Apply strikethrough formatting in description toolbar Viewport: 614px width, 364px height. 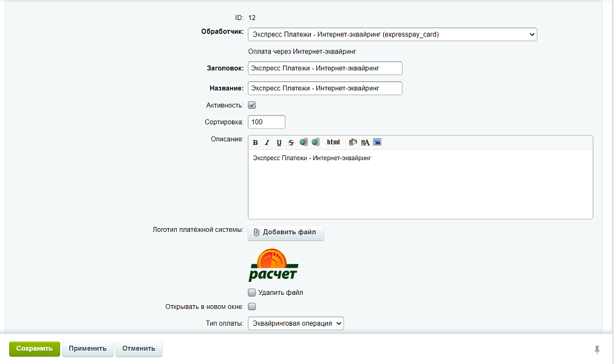click(x=291, y=143)
